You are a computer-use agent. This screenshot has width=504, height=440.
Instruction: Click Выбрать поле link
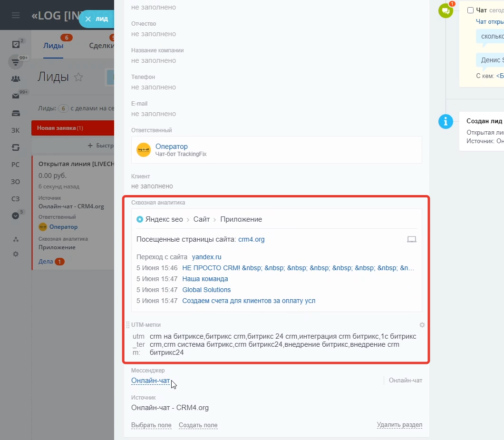[151, 425]
